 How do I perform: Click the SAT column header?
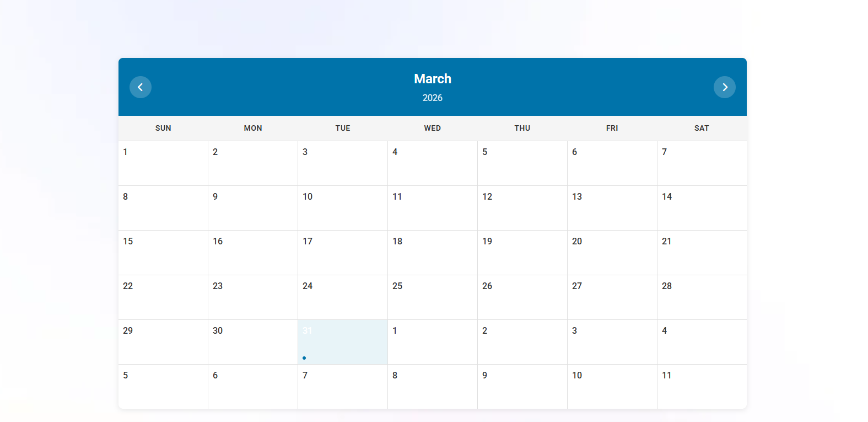702,128
